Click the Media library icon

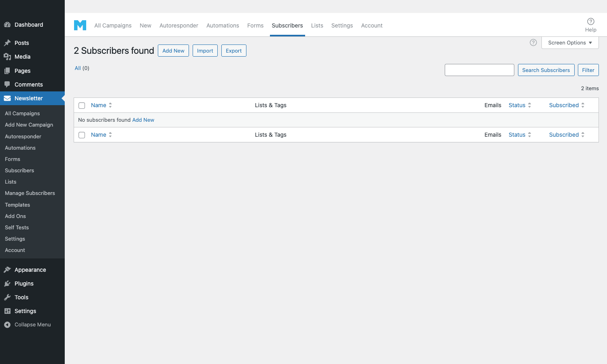(x=7, y=57)
